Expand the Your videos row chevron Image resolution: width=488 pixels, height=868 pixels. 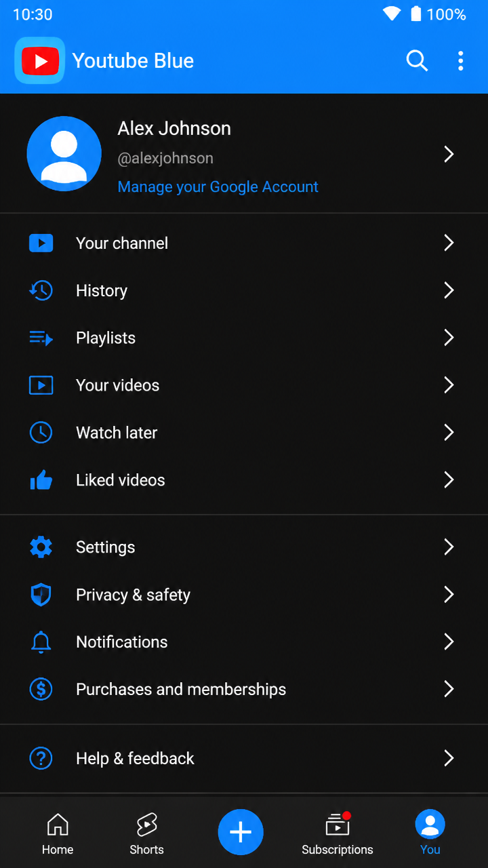[449, 385]
